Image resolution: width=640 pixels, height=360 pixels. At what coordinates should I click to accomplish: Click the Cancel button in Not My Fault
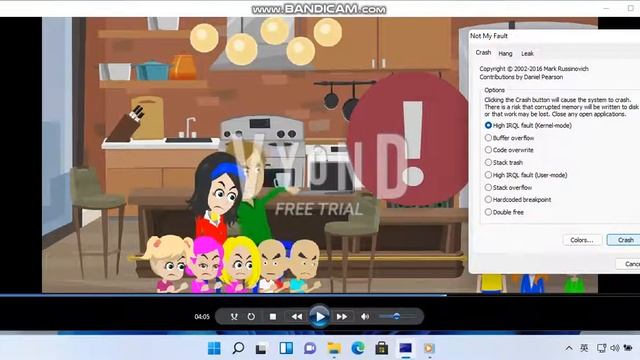pyautogui.click(x=628, y=264)
